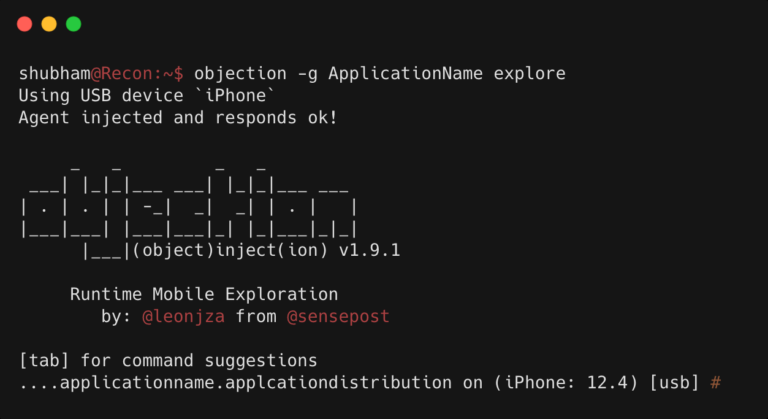
Task: Click the orange # prompt symbol
Action: click(x=716, y=382)
